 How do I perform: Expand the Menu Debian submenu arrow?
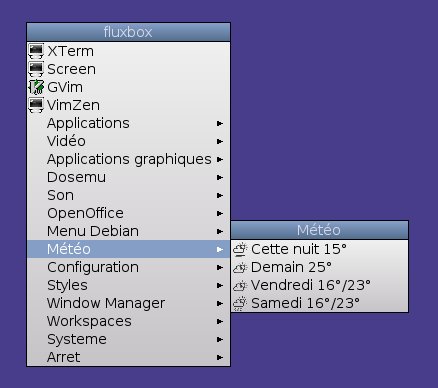coord(220,232)
